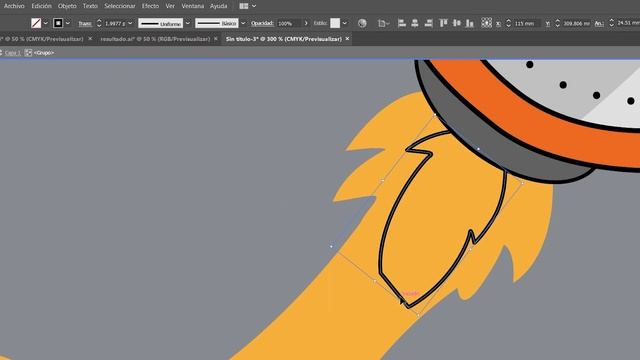The width and height of the screenshot is (640, 360).
Task: Click Capa 1 breadcrumb in isolation bar
Action: click(x=13, y=53)
